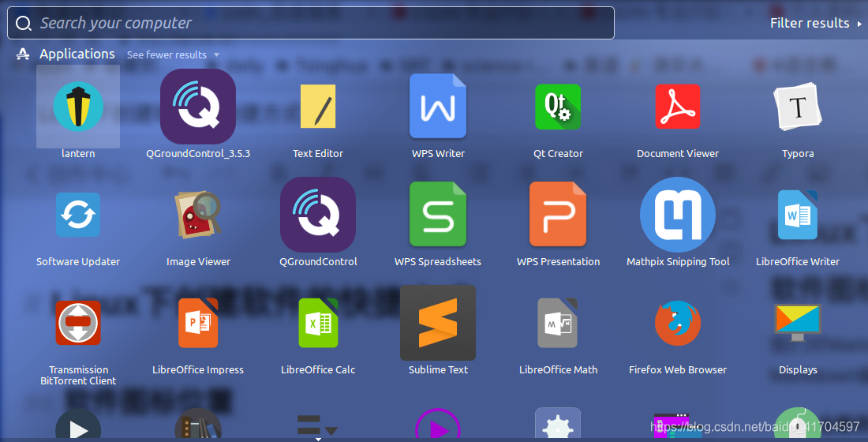This screenshot has width=868, height=442.
Task: Launch Transmission BitTorrent Client
Action: coord(78,322)
